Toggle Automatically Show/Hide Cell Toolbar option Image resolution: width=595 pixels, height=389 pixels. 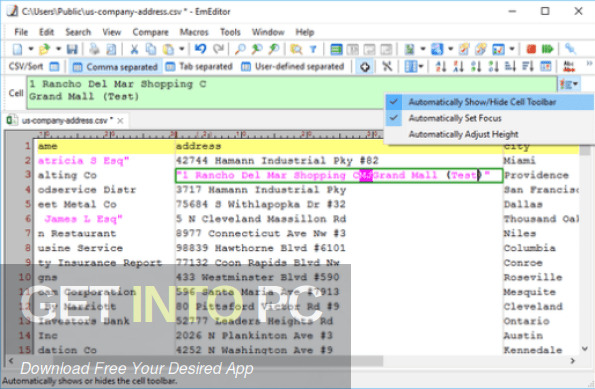point(489,102)
